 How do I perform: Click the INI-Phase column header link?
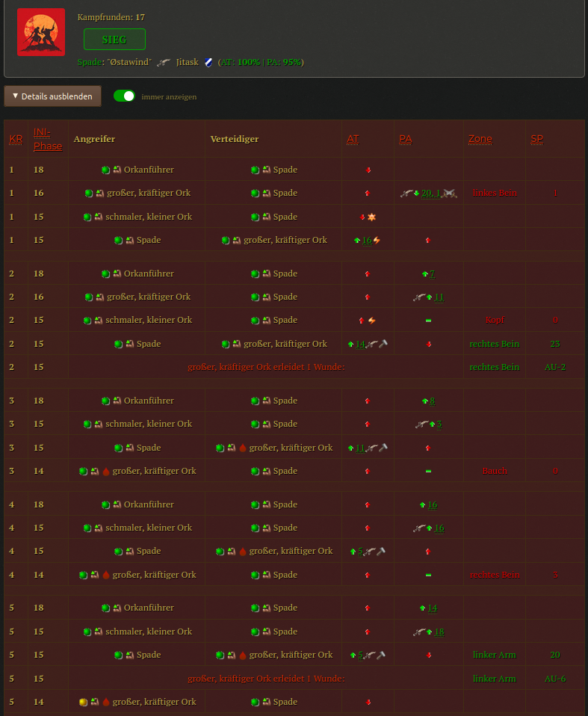point(48,139)
